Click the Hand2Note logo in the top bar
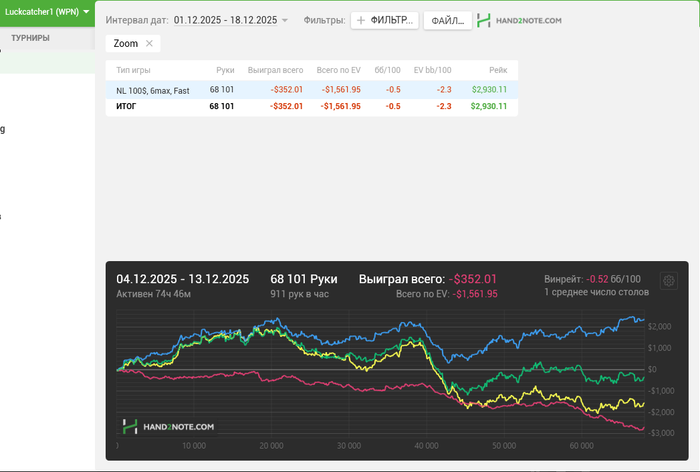This screenshot has width=700, height=472. click(519, 20)
